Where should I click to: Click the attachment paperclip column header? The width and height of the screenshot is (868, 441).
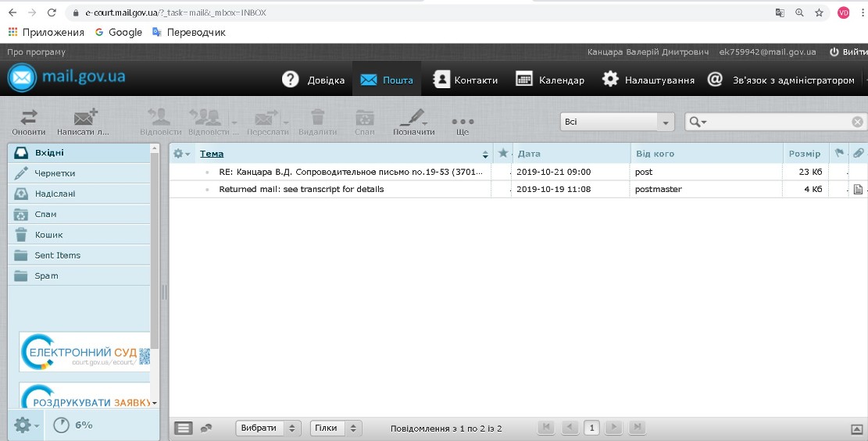[x=858, y=153]
